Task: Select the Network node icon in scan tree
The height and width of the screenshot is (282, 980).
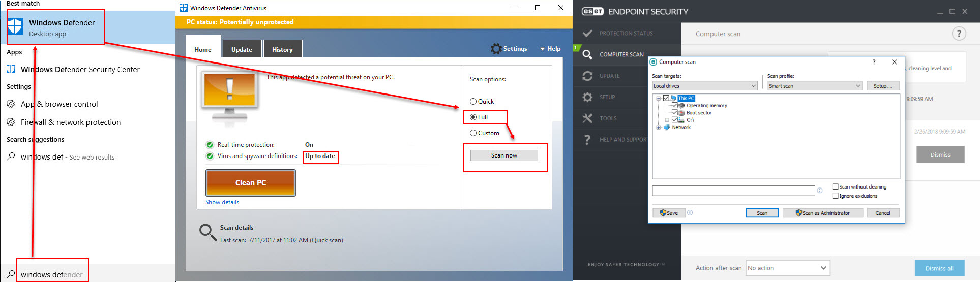Action: (667, 127)
